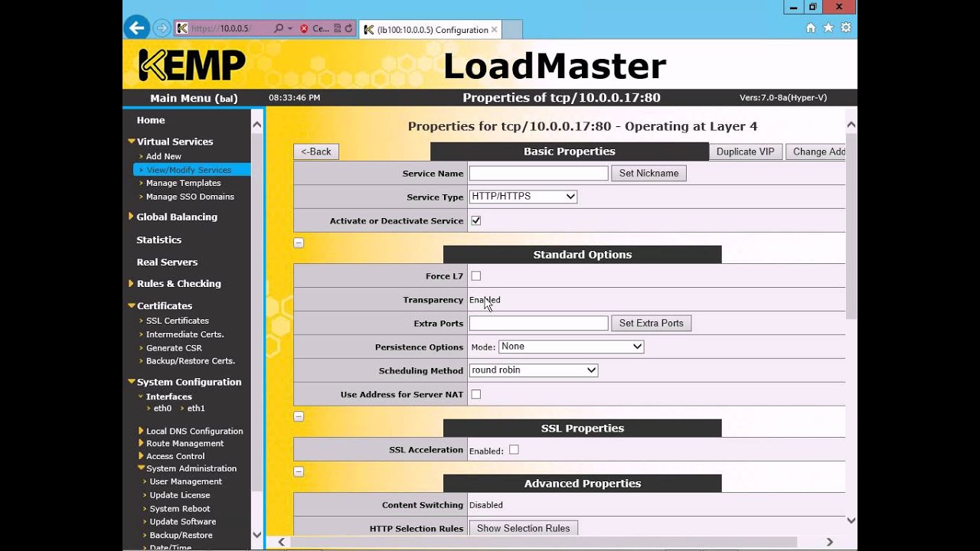This screenshot has width=980, height=551.
Task: Open System Reboot link
Action: (180, 509)
